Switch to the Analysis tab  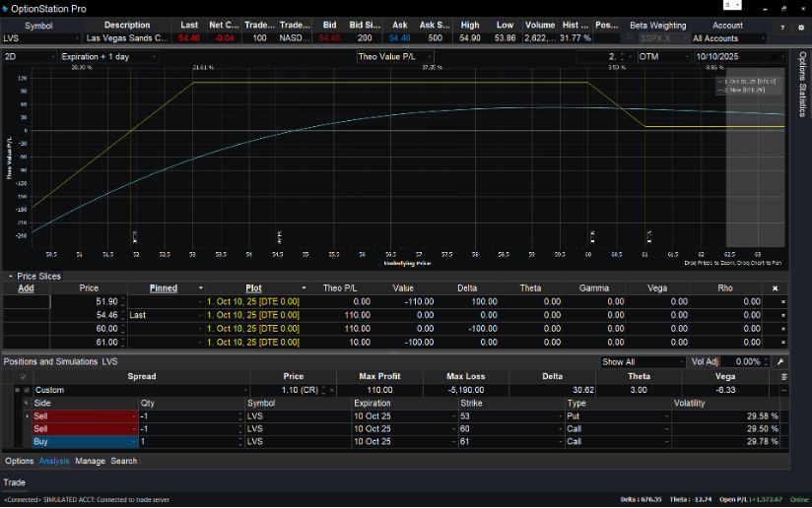coord(54,461)
